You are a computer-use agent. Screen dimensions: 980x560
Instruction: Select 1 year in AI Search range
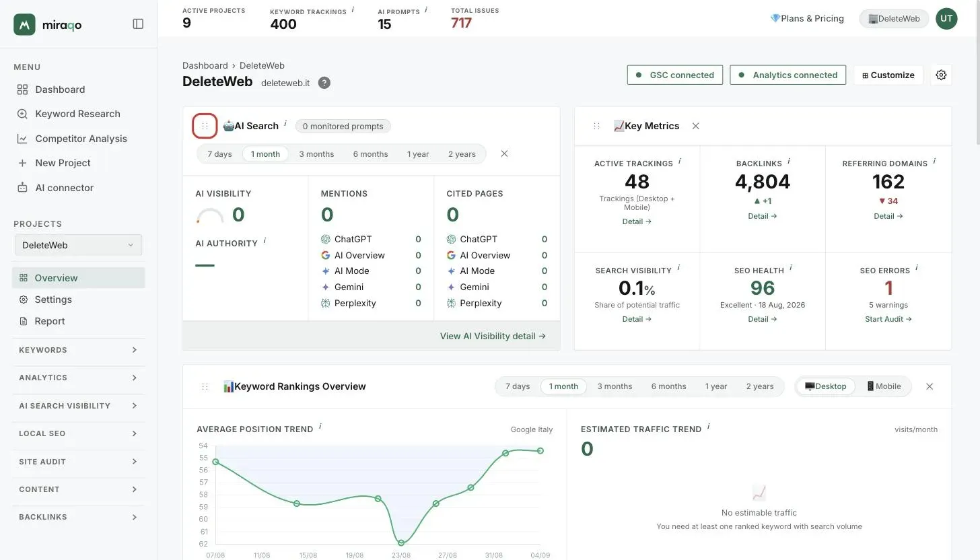point(418,154)
